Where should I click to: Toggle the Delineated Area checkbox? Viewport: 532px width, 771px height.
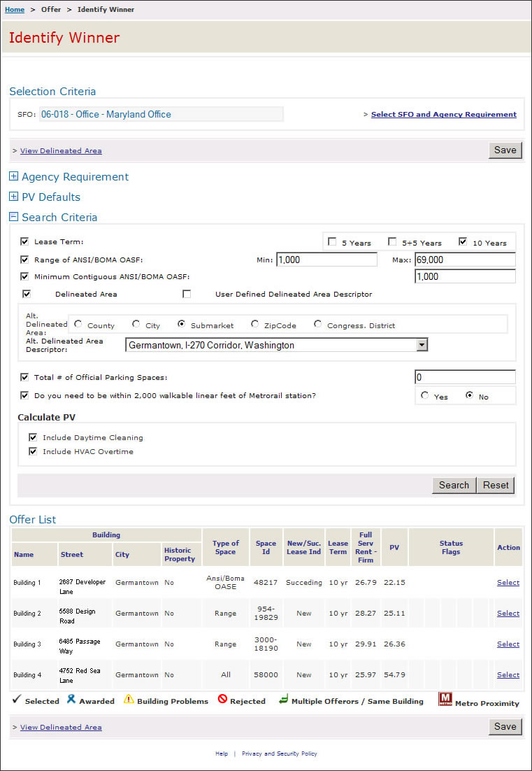[x=27, y=294]
